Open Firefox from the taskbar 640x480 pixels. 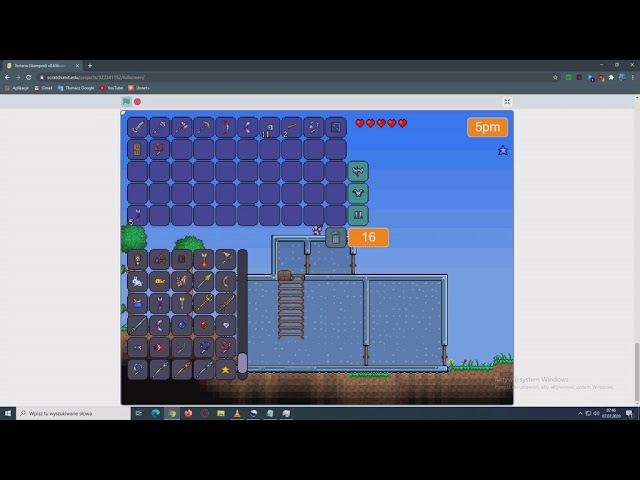pos(188,413)
